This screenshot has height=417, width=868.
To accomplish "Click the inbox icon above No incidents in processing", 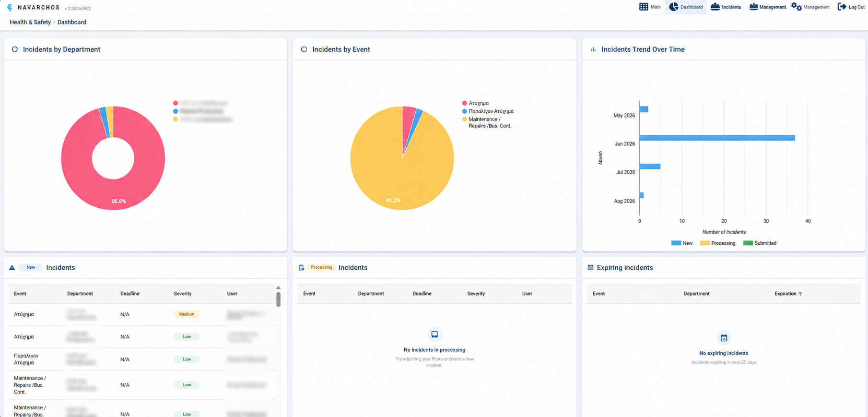I will click(434, 334).
